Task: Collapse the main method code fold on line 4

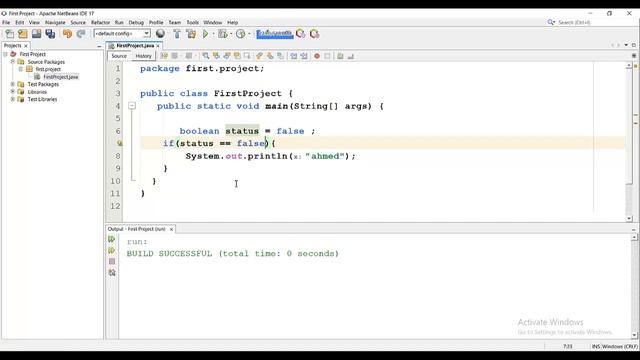Action: tap(132, 106)
